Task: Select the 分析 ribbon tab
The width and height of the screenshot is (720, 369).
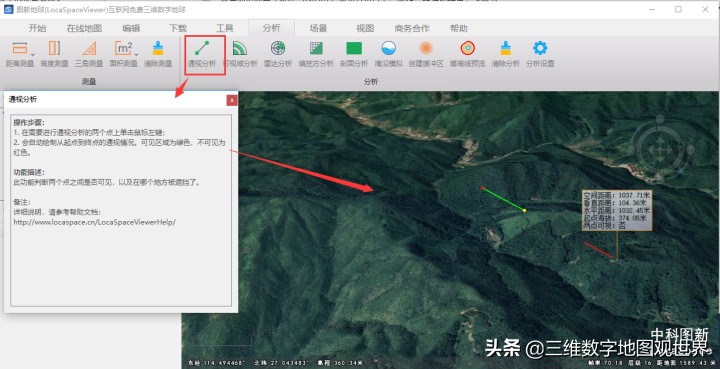Action: pyautogui.click(x=271, y=28)
